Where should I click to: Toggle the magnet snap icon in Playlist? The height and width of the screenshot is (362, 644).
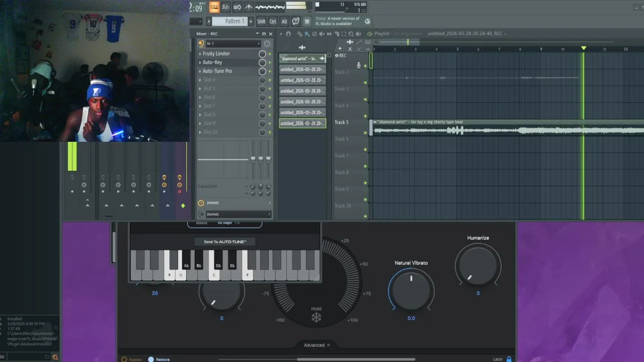[288, 34]
